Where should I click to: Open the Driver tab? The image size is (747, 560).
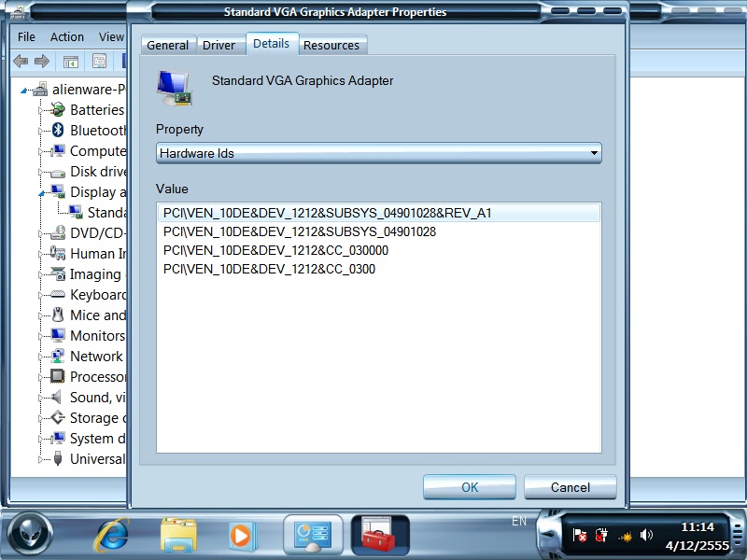coord(218,45)
